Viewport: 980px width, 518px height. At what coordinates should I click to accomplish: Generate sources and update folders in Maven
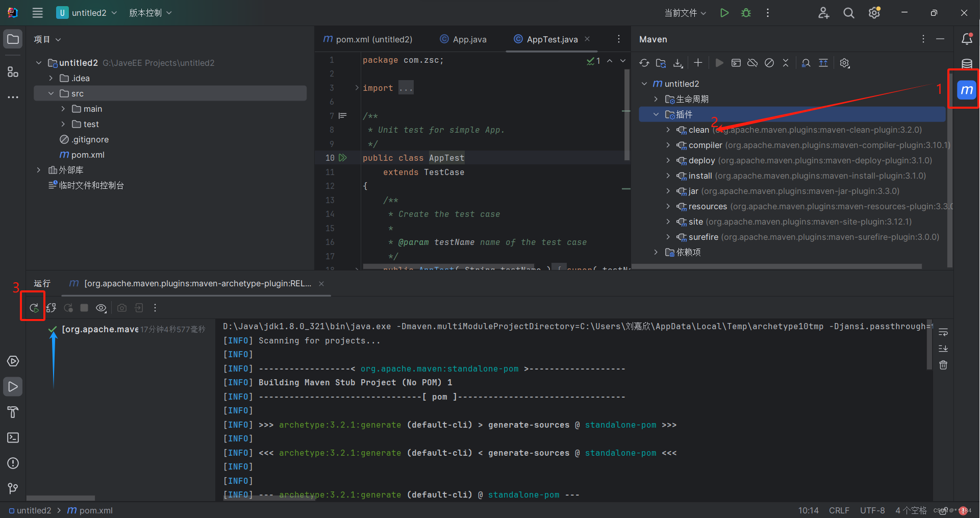point(661,63)
